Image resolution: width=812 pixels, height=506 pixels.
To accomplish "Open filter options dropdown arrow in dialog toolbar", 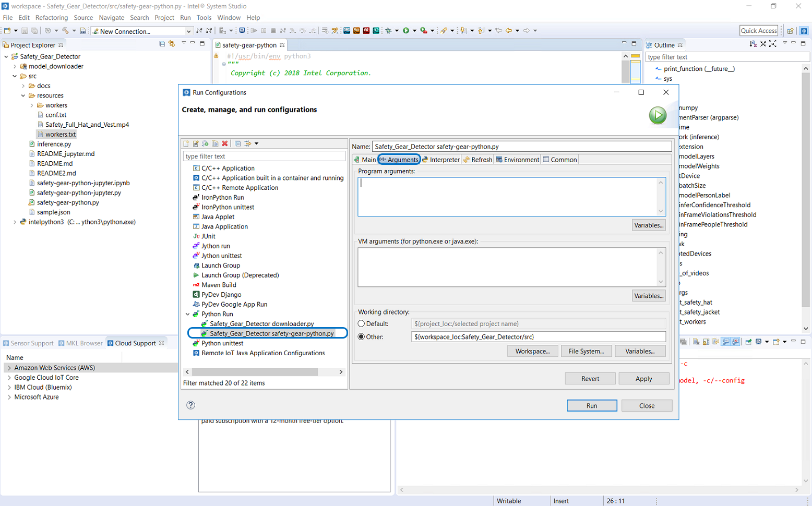I will [x=256, y=143].
